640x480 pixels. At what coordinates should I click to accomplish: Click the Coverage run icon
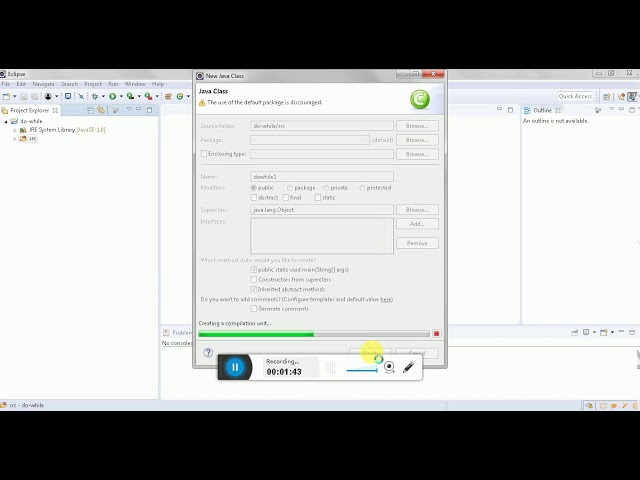[130, 96]
